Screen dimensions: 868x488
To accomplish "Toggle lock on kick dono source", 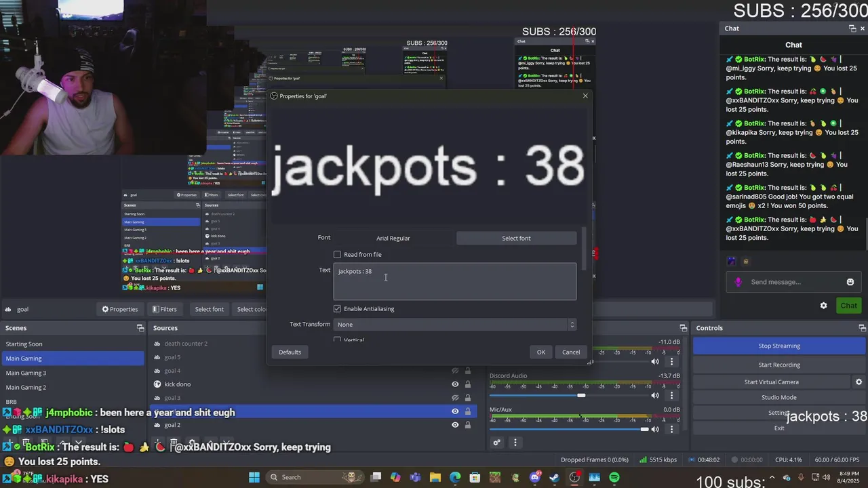I will pyautogui.click(x=467, y=384).
